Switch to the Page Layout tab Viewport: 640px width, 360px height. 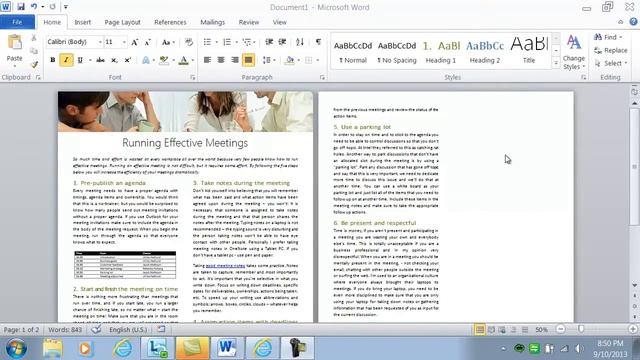pyautogui.click(x=122, y=22)
